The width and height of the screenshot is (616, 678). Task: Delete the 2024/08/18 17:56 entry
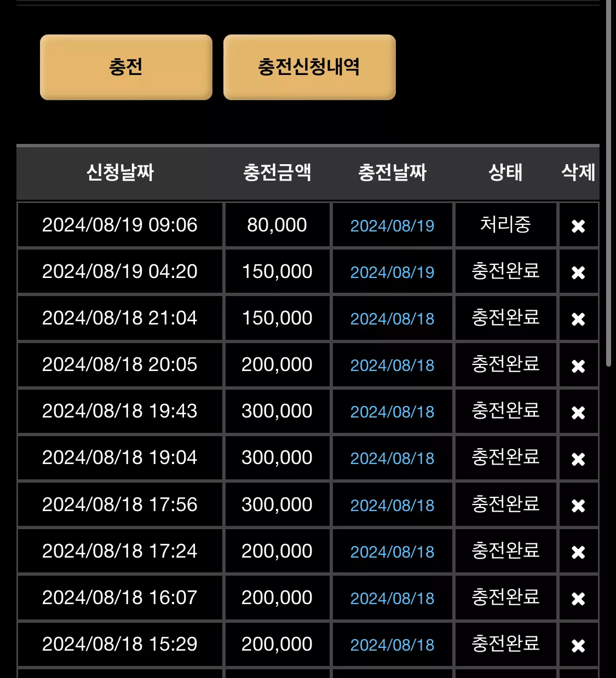[x=578, y=506]
